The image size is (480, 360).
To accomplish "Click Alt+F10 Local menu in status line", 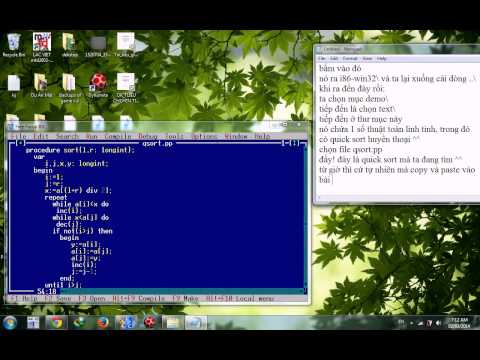I will click(x=240, y=299).
